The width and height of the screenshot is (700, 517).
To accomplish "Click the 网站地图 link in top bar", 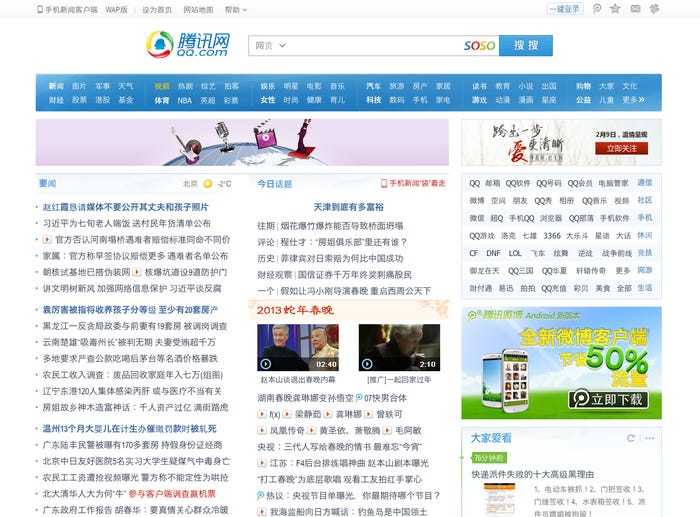I will pos(198,9).
